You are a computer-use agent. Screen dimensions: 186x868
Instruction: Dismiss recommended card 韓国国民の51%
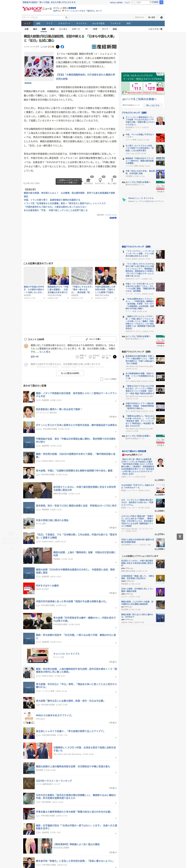[68, 298]
